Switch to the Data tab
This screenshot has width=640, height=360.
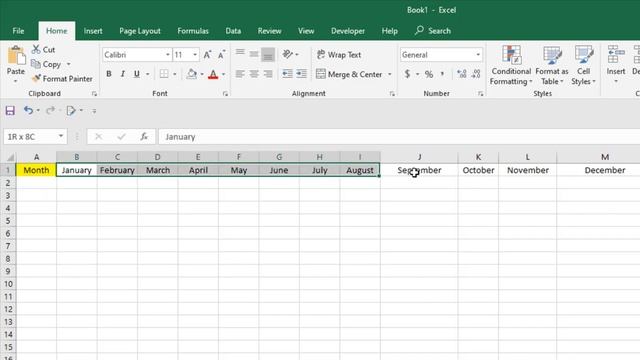[x=233, y=31]
